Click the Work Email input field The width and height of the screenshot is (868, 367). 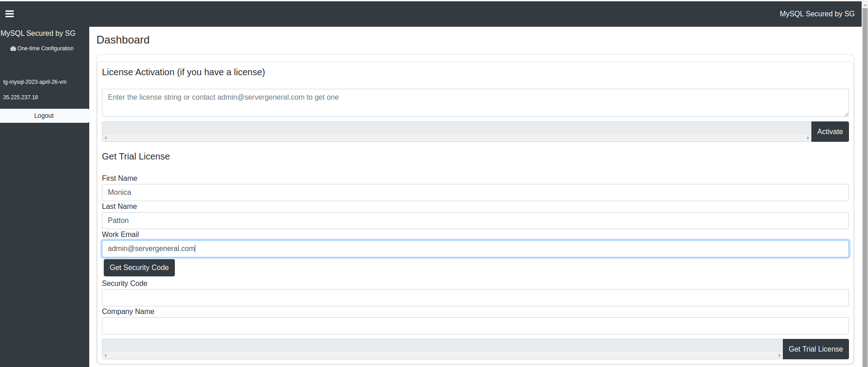(475, 249)
